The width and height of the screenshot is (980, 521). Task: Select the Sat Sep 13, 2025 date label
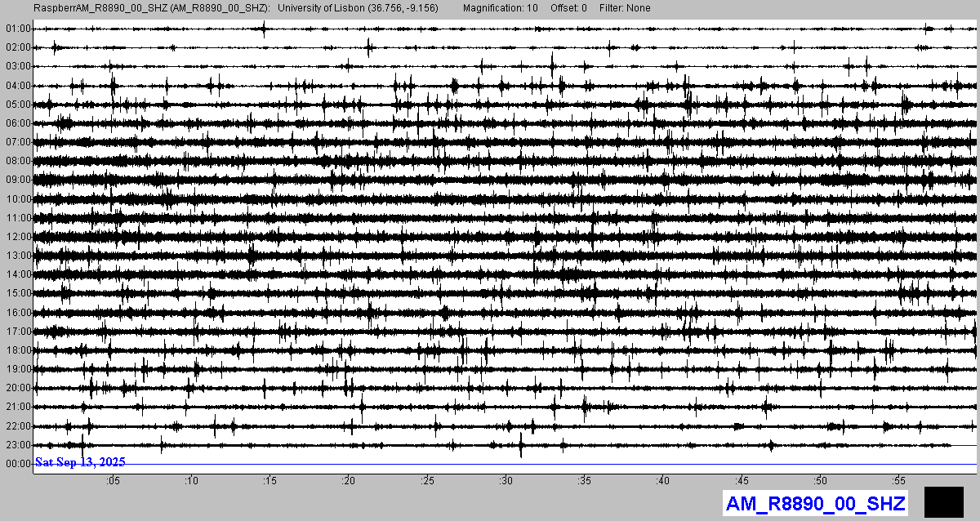coord(80,462)
